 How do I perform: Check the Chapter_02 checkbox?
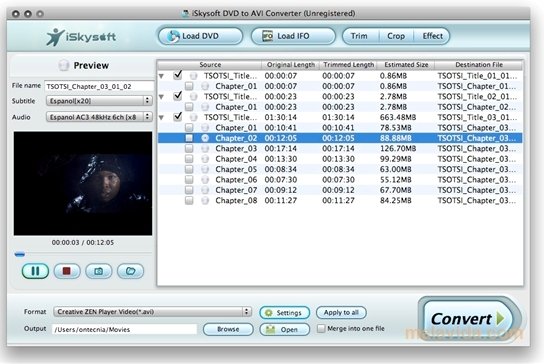click(x=189, y=138)
